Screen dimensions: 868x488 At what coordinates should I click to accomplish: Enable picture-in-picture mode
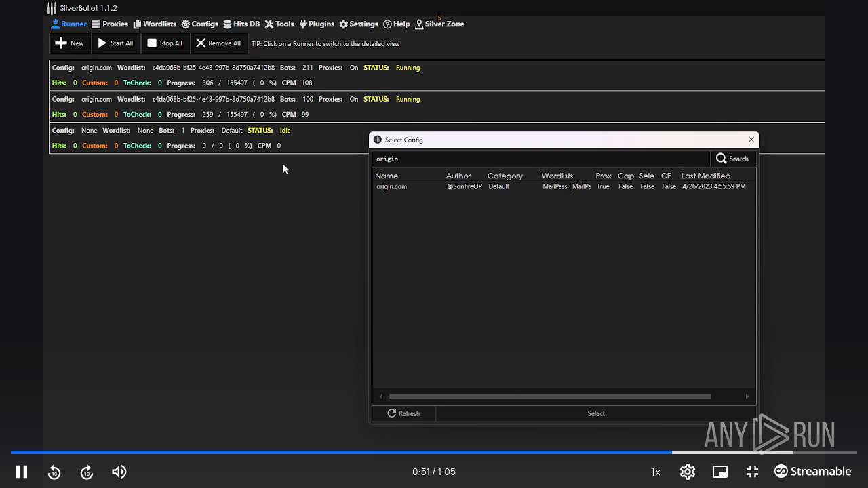(x=720, y=472)
